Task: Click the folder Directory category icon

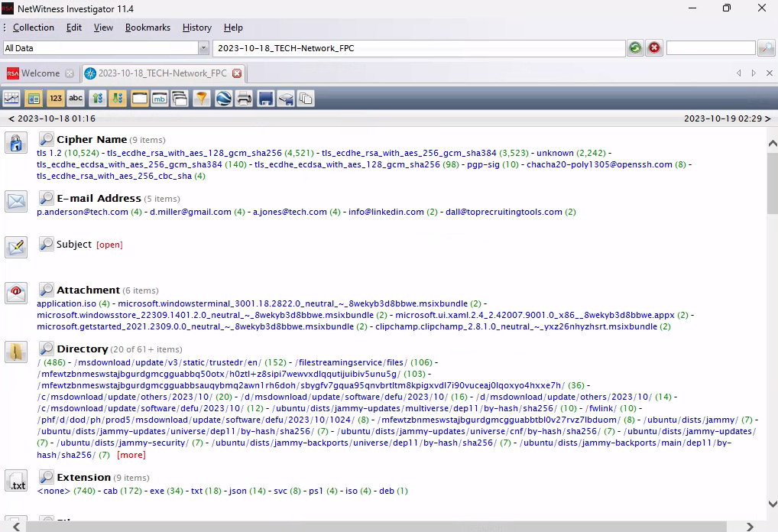Action: pyautogui.click(x=16, y=352)
